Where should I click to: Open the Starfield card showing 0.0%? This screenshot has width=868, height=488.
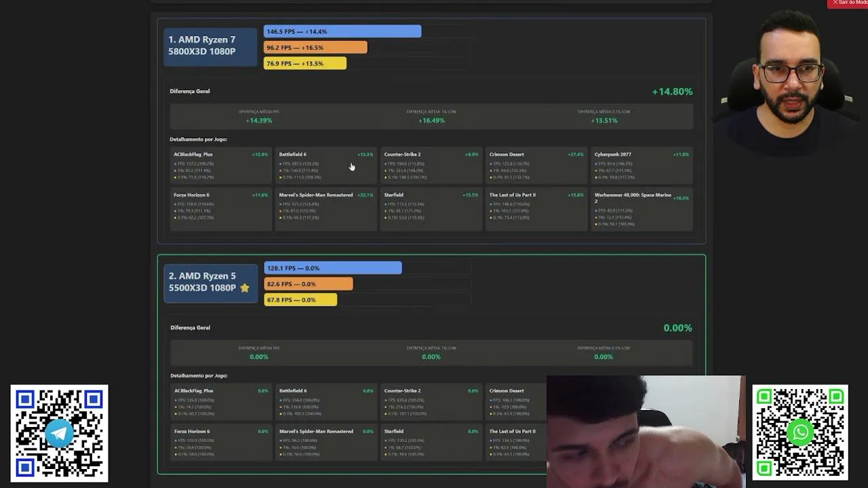[x=431, y=443]
